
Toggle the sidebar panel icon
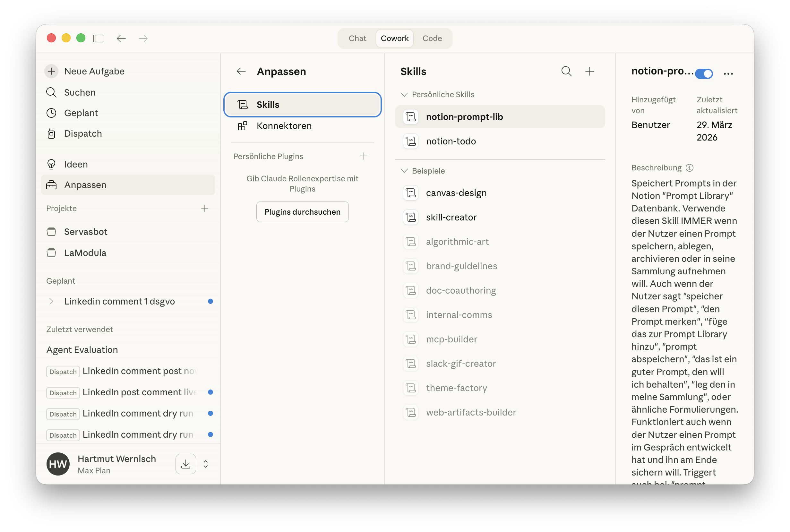pos(98,38)
